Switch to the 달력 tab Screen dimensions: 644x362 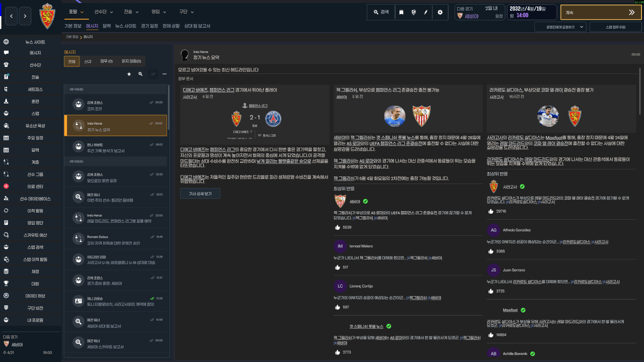[x=106, y=26]
